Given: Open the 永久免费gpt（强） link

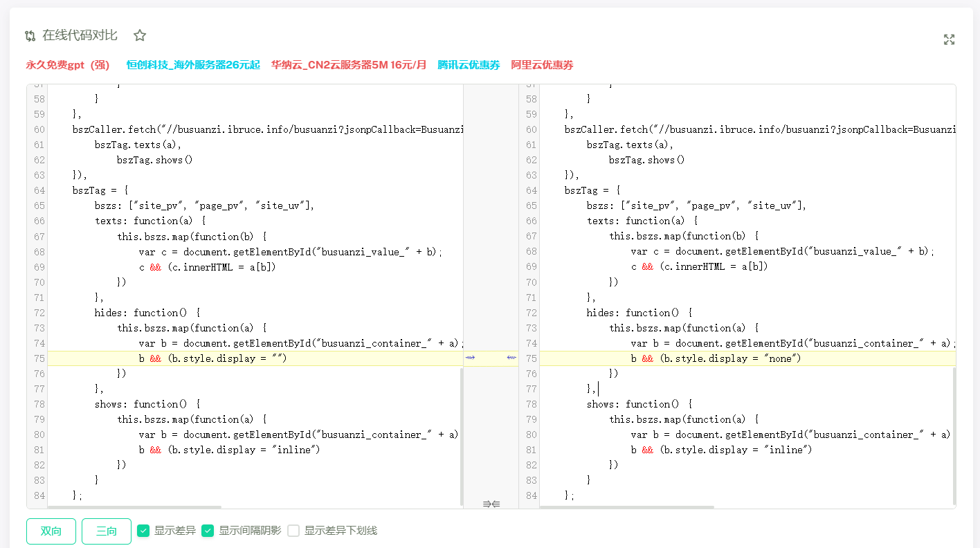Looking at the screenshot, I should [68, 65].
